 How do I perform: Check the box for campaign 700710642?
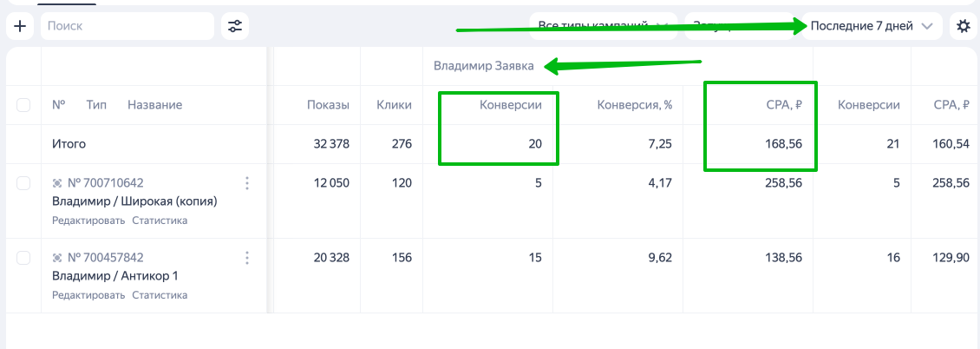pos(23,182)
